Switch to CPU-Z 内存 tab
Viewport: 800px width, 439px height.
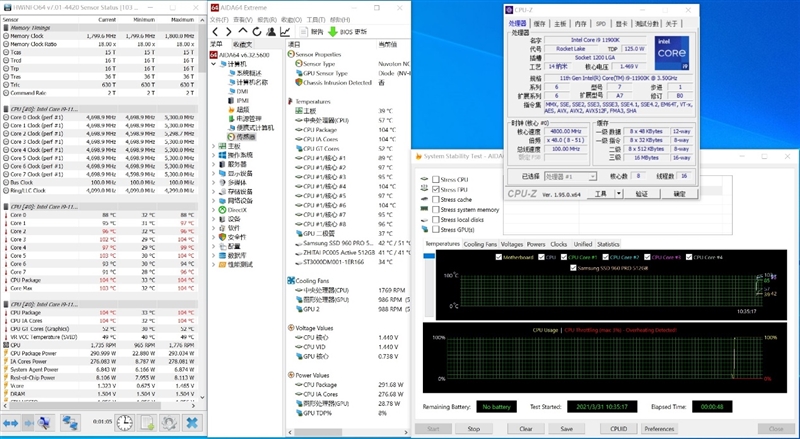point(581,23)
